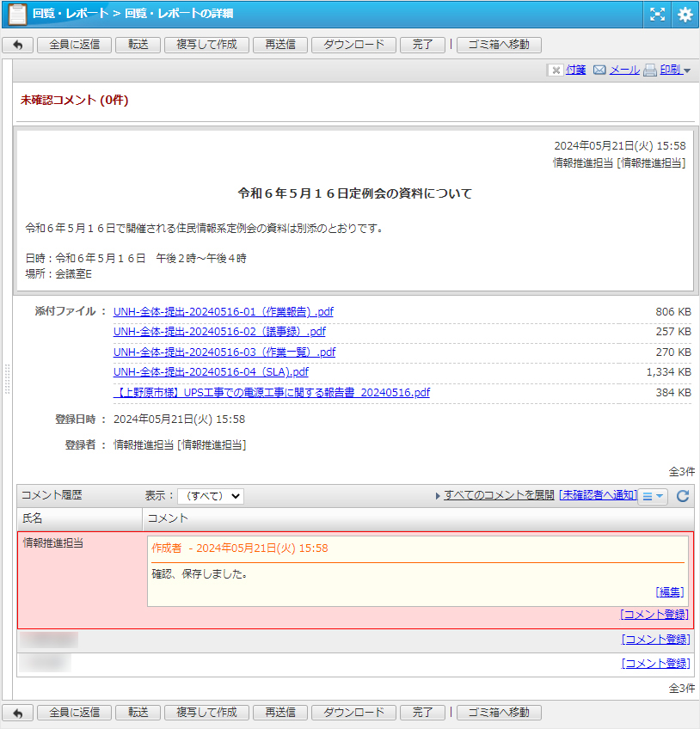Toggle fullscreen expand icon in header
The image size is (700, 729).
point(657,15)
